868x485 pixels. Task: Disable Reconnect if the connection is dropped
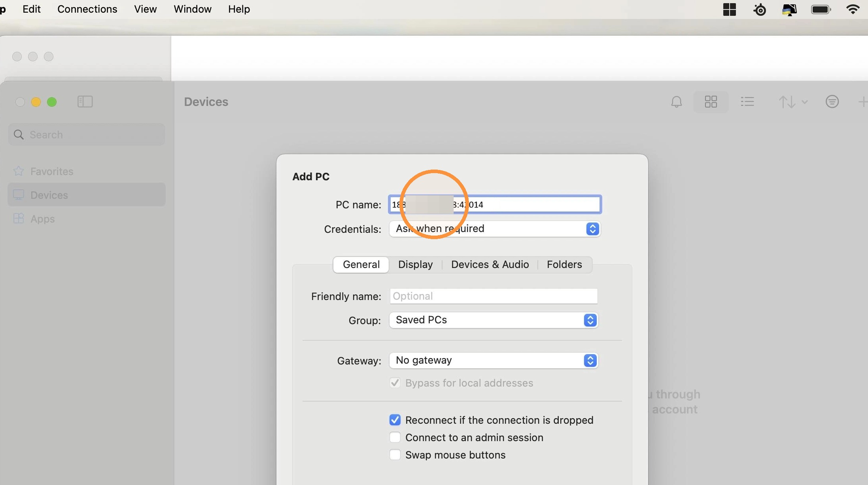[395, 420]
